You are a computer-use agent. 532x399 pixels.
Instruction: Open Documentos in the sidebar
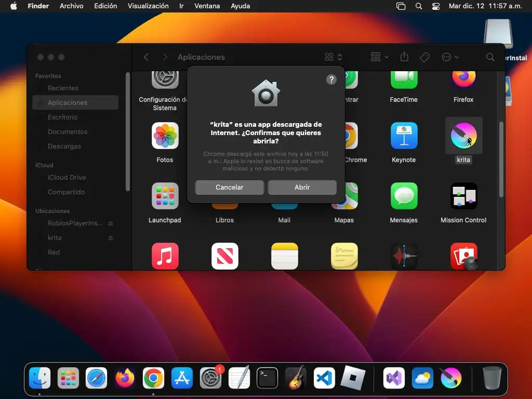(x=75, y=131)
